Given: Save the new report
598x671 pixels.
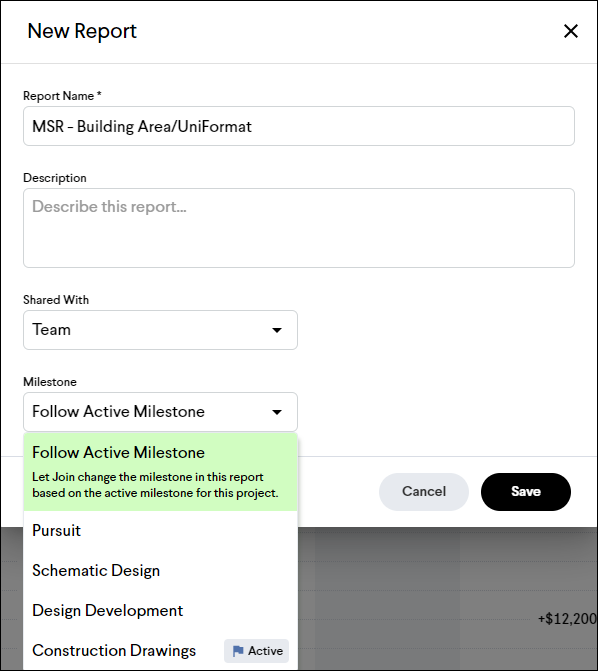Looking at the screenshot, I should pyautogui.click(x=526, y=492).
